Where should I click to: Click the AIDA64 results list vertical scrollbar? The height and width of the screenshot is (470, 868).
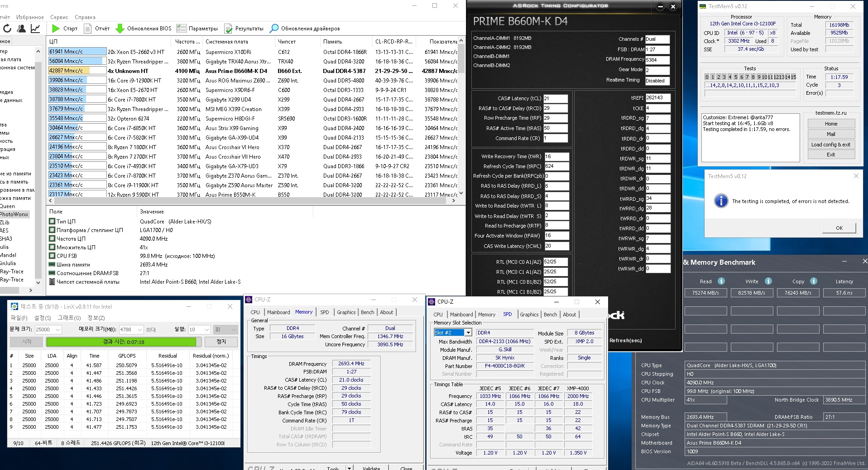pyautogui.click(x=461, y=117)
